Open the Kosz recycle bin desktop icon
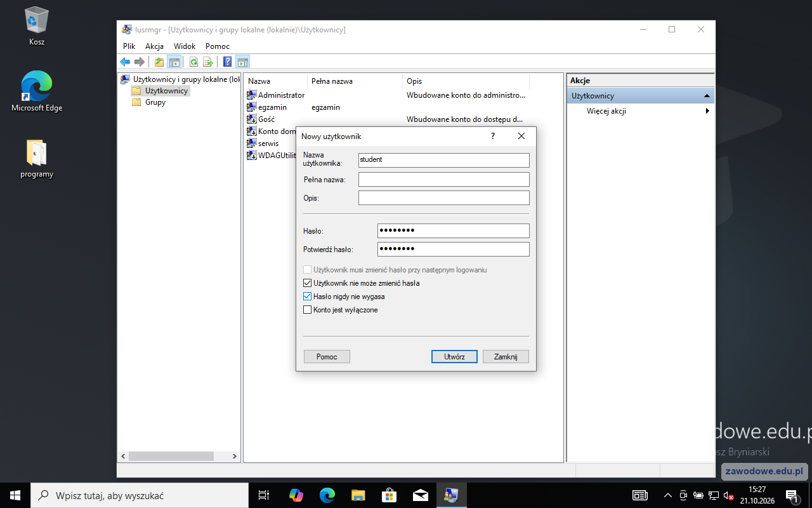812x508 pixels. coord(37,26)
